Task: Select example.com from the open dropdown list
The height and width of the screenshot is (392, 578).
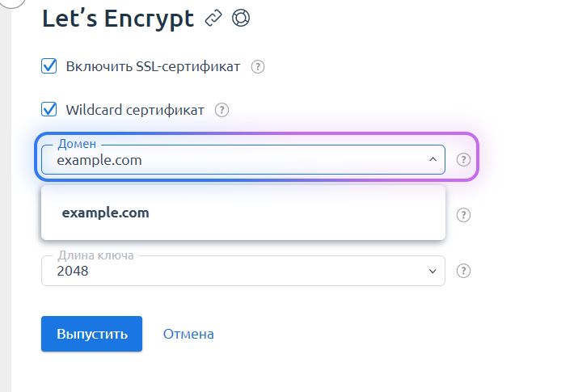Action: (x=243, y=213)
